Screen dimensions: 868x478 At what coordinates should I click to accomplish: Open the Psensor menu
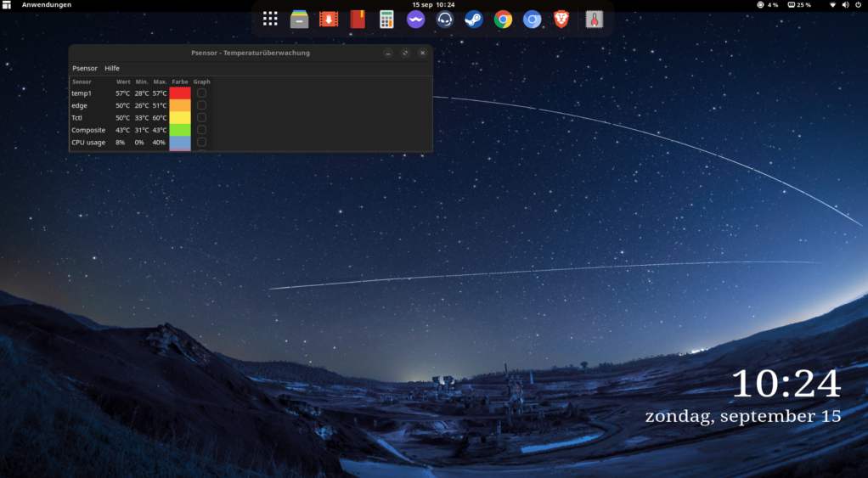(x=85, y=68)
